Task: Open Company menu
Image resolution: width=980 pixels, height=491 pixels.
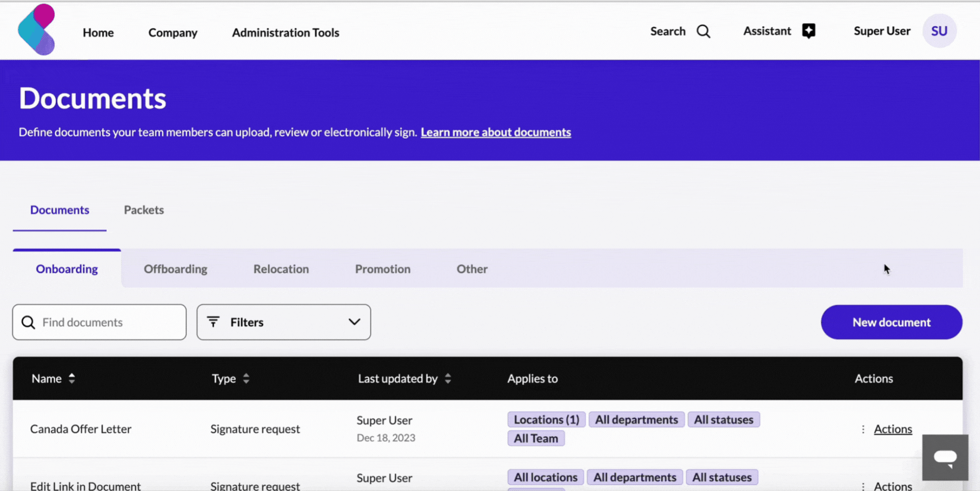Action: pyautogui.click(x=173, y=32)
